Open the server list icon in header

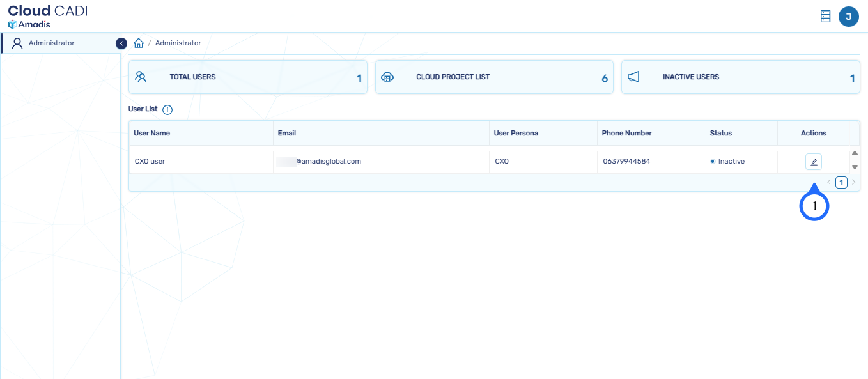(x=825, y=17)
